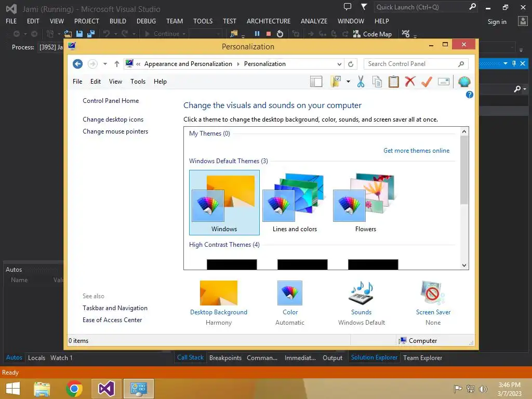The image size is (532, 399).
Task: Switch to the Breakpoints tab
Action: coord(225,357)
